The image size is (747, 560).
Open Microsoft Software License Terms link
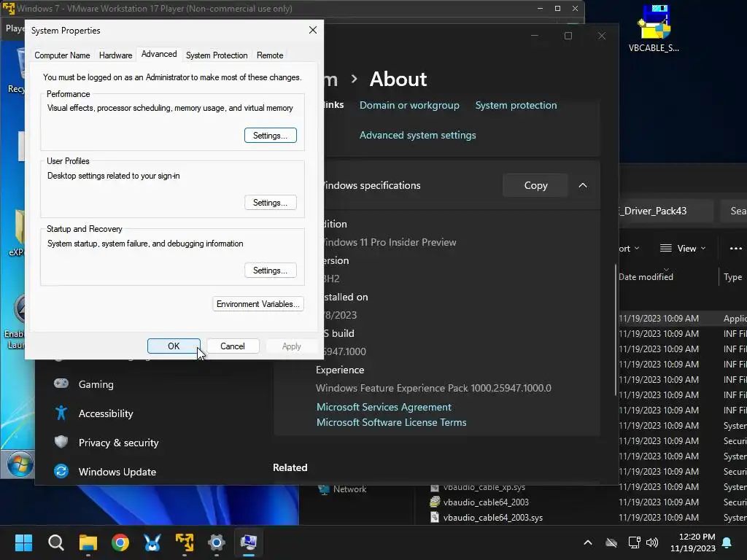[x=391, y=422]
